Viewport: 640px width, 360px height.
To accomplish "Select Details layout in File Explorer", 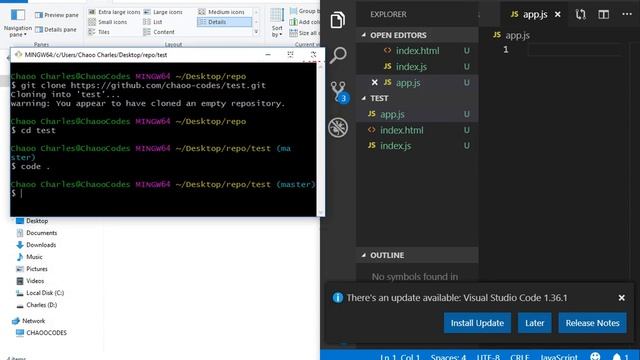I will (224, 22).
